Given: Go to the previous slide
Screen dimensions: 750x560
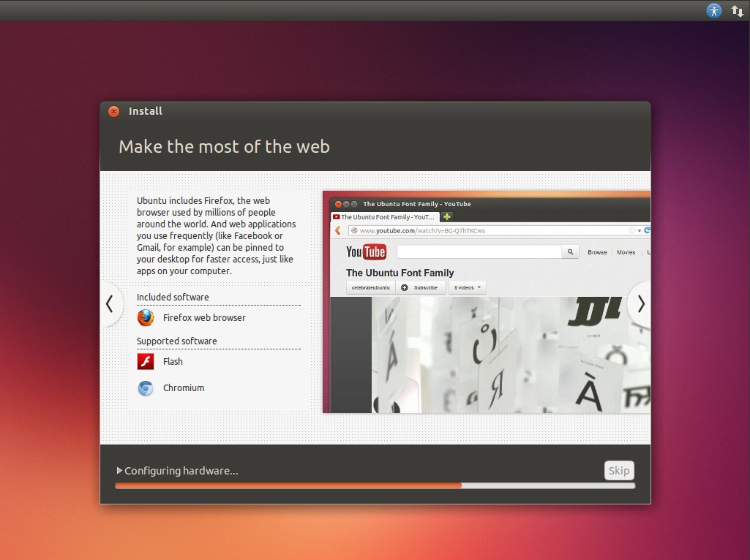Looking at the screenshot, I should point(110,304).
